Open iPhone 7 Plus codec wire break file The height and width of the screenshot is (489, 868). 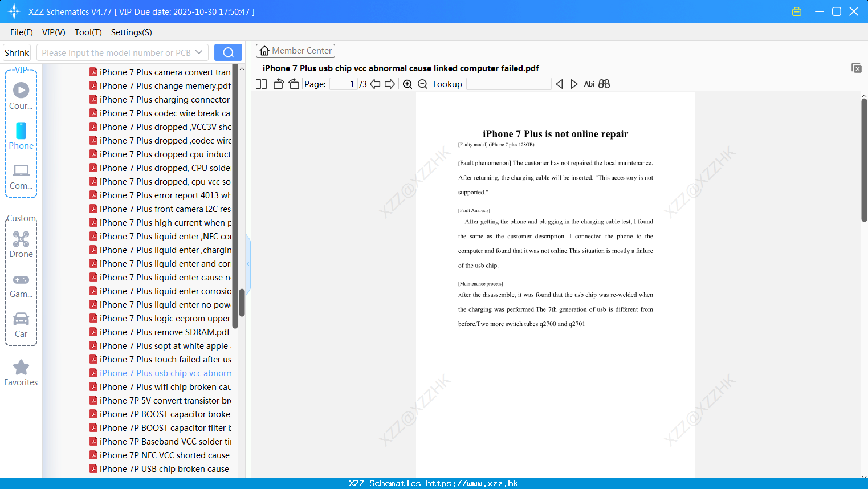tap(160, 113)
